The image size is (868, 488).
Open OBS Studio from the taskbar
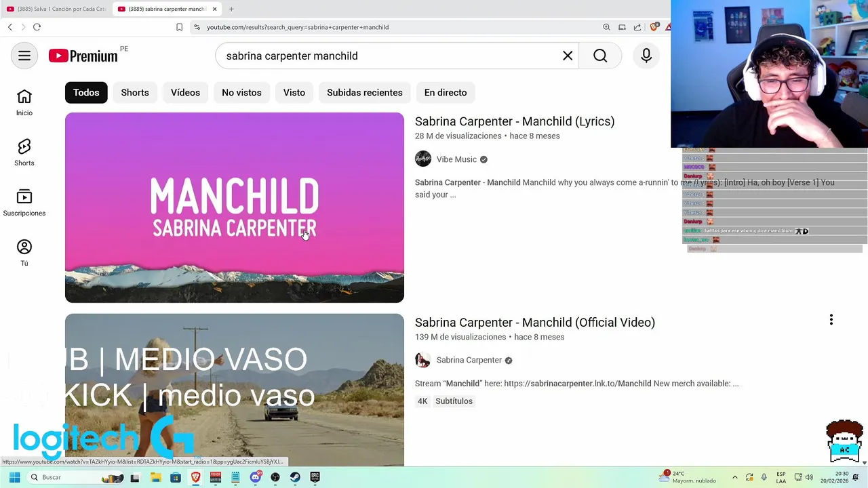pyautogui.click(x=275, y=477)
